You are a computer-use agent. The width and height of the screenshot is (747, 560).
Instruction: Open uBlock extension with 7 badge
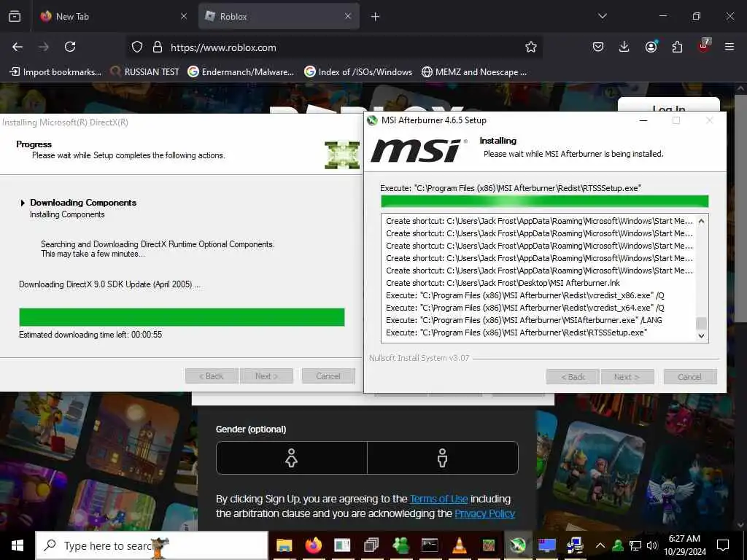coord(704,46)
